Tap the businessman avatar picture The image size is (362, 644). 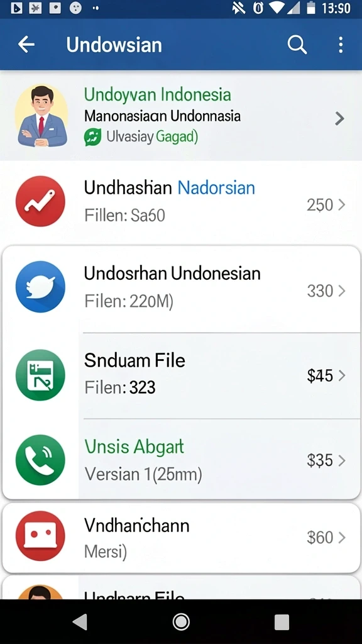[x=41, y=116]
